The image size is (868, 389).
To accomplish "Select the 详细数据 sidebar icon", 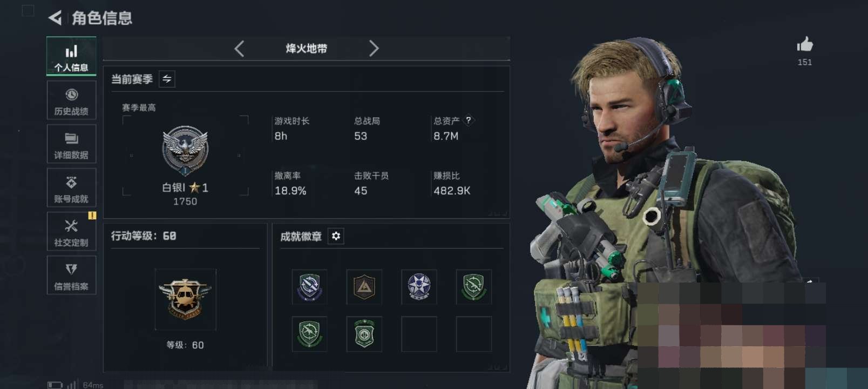I will (x=71, y=144).
